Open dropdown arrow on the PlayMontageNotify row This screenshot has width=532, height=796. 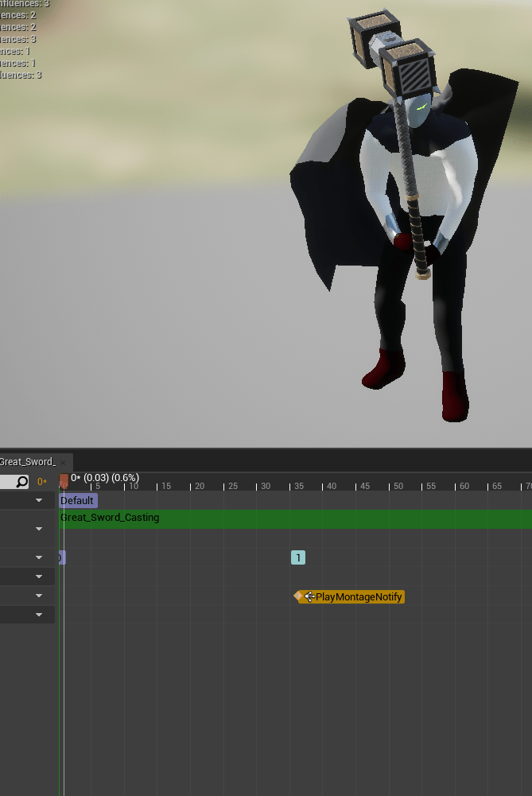39,596
